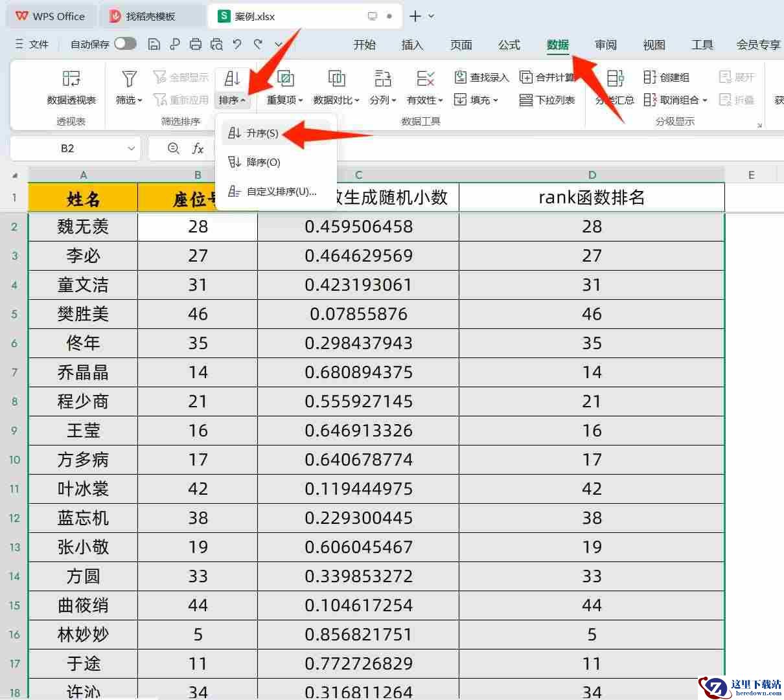Expand the Name Box dropdown arrow
Screen dimensions: 784x700
point(131,149)
